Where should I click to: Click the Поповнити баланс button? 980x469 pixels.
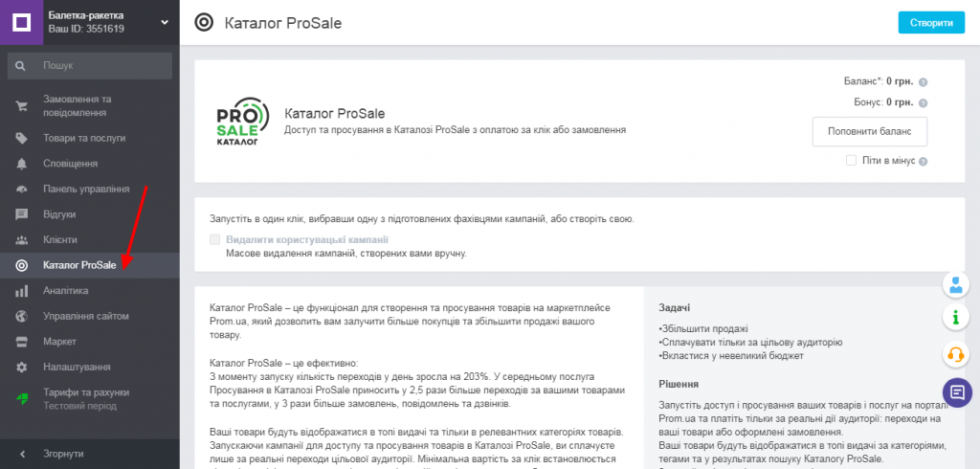click(x=869, y=132)
